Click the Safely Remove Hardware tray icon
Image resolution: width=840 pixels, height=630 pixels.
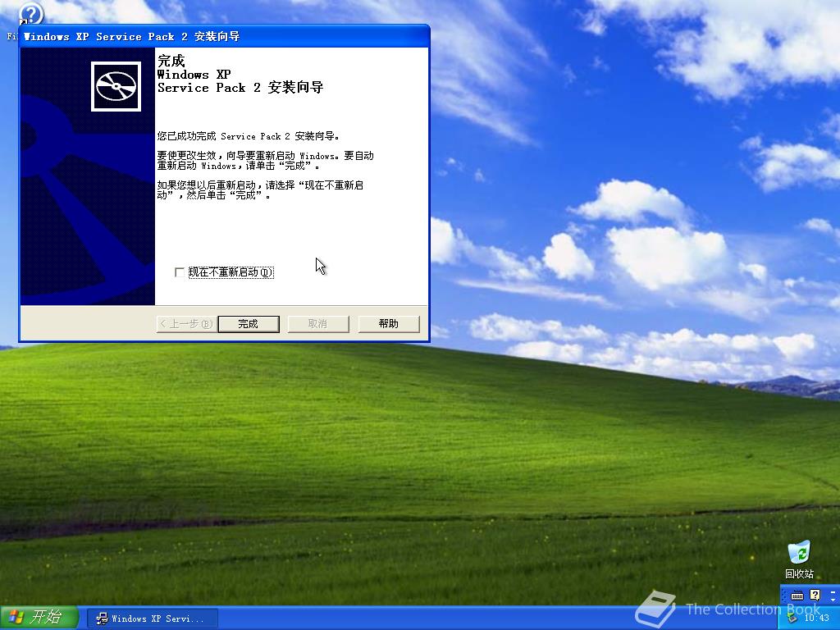792,618
